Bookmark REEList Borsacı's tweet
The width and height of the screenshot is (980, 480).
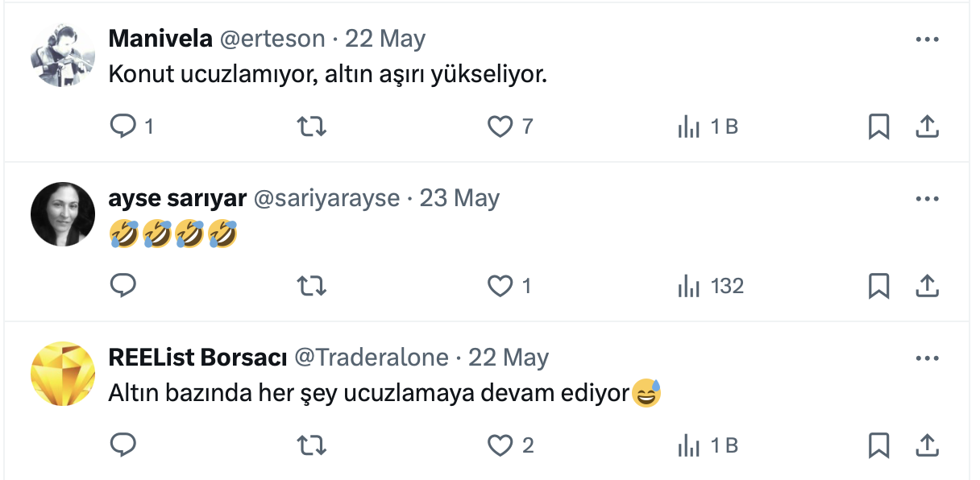(x=878, y=445)
